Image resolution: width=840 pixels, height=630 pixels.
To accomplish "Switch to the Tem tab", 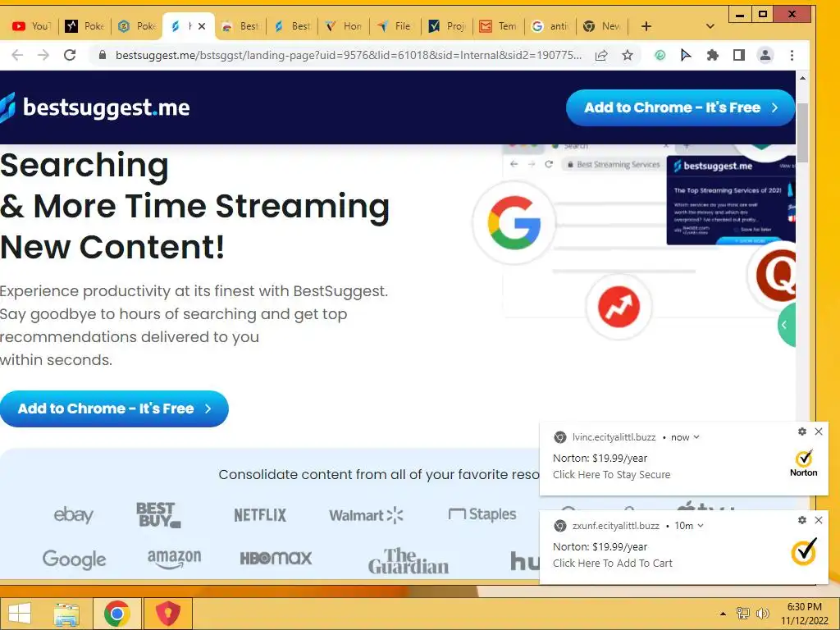I will [x=499, y=26].
